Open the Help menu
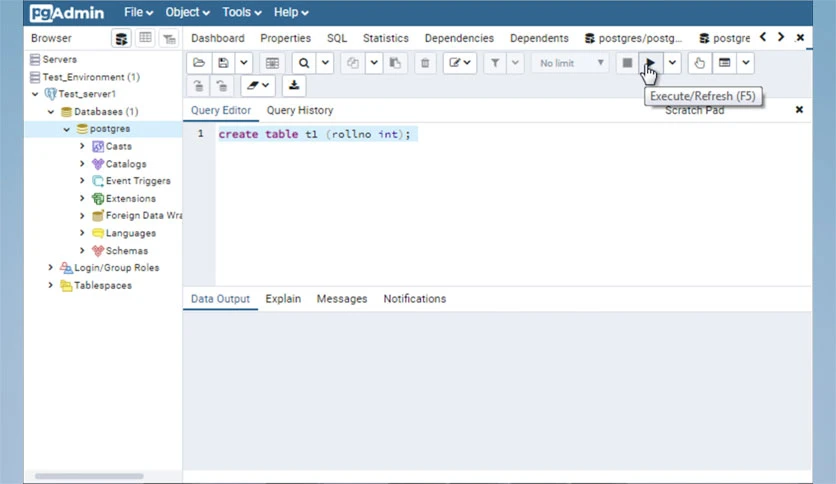Viewport: 836px width, 484px height. [x=291, y=12]
